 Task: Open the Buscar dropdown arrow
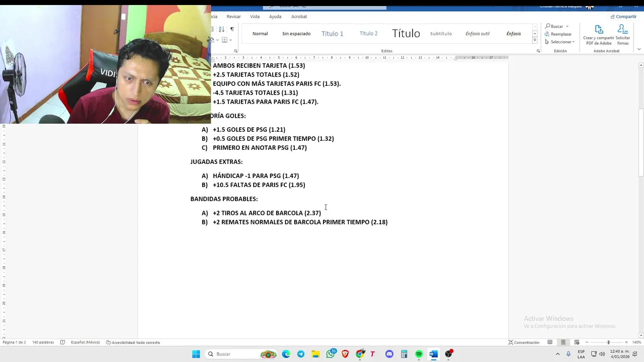point(567,26)
